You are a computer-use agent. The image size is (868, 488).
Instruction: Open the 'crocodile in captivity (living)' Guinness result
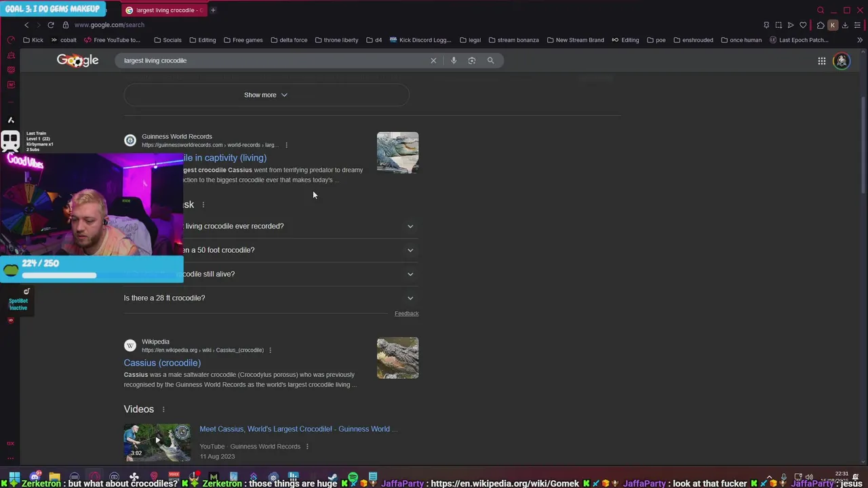tap(224, 158)
